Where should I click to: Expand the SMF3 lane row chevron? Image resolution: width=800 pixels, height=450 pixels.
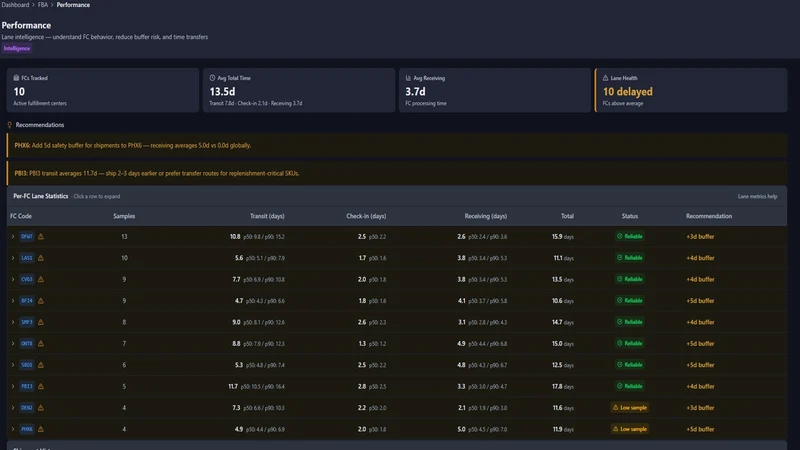[13, 322]
